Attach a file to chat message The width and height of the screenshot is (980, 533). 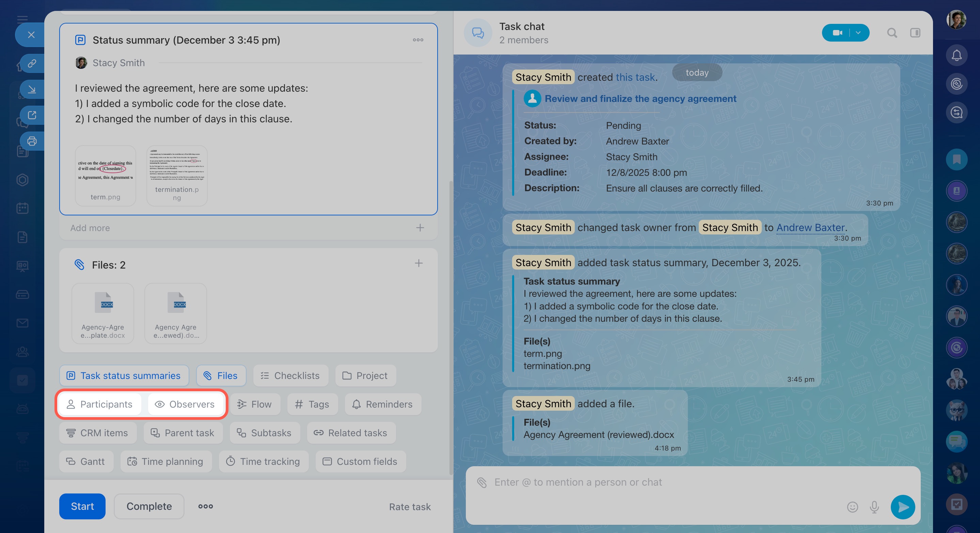pos(482,482)
